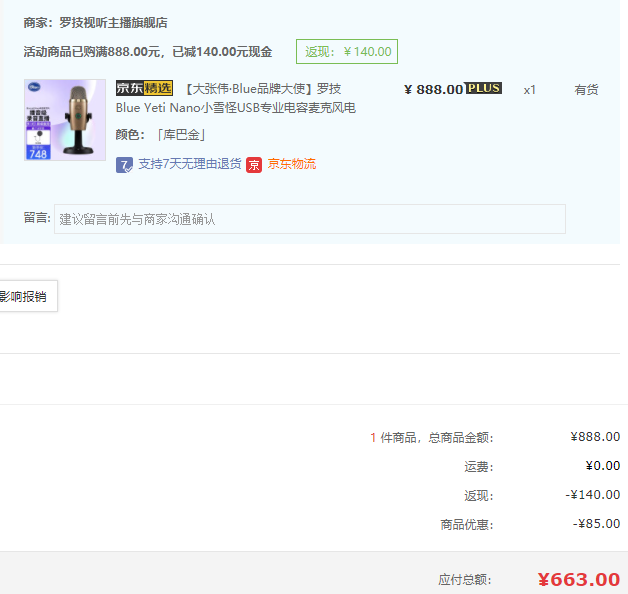Viewport: 628px width, 594px height.
Task: Click the 总商品金额 value ¥888.00
Action: coord(595,437)
